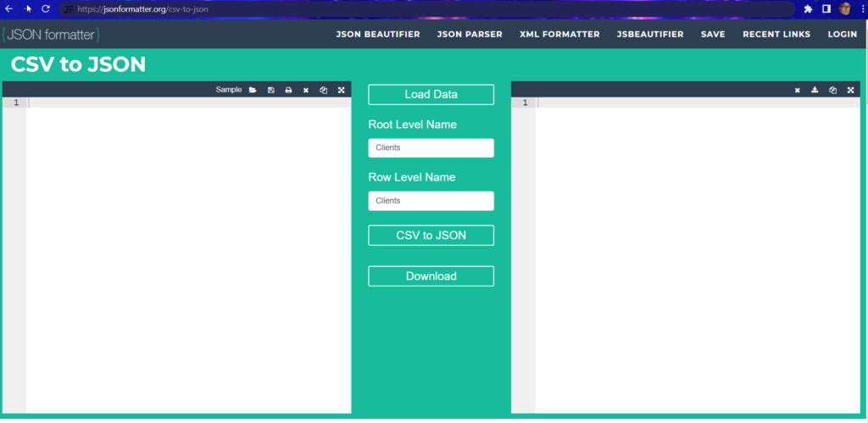This screenshot has height=423, width=868.
Task: Load the Sample CSV data
Action: tap(229, 90)
